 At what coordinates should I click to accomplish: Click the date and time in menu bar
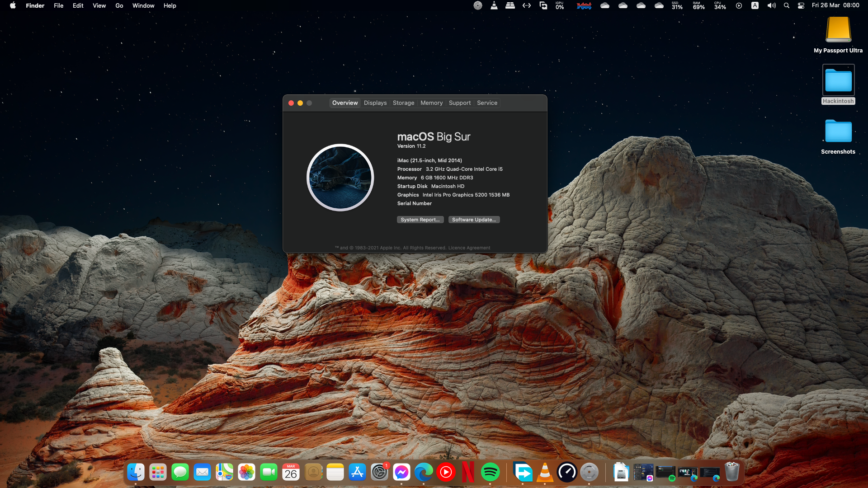tap(835, 5)
